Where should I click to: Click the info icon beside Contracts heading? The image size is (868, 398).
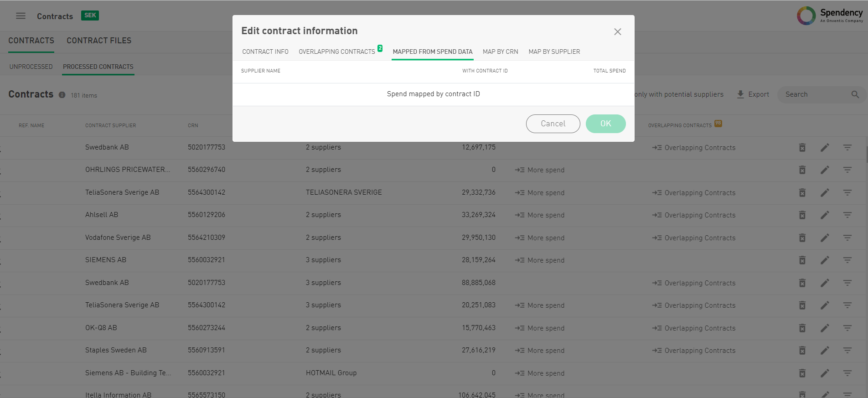[x=62, y=95]
